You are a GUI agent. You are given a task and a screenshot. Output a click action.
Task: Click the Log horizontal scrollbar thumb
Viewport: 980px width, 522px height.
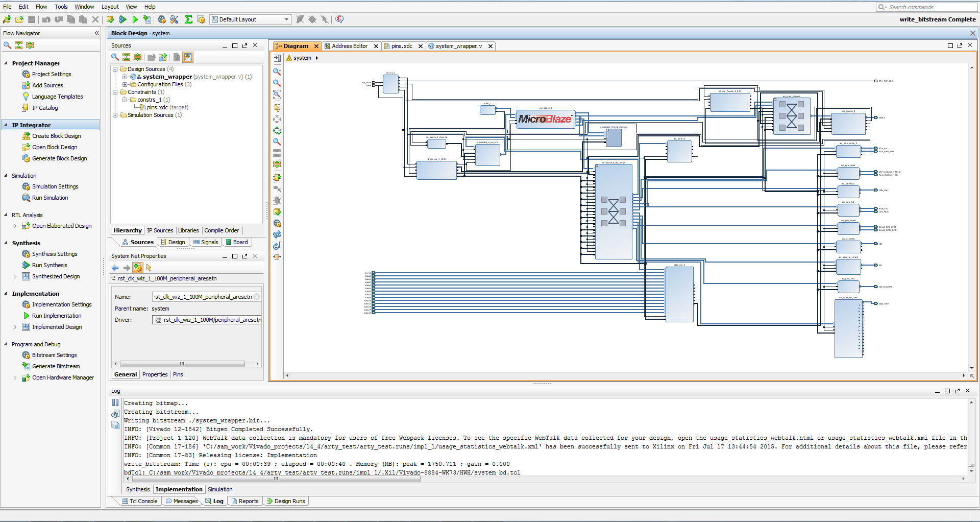pyautogui.click(x=276, y=479)
